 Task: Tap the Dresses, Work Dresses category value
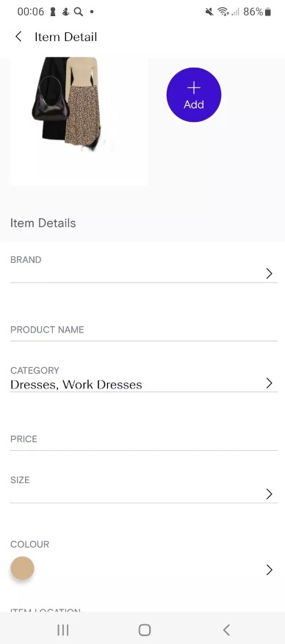click(x=76, y=385)
